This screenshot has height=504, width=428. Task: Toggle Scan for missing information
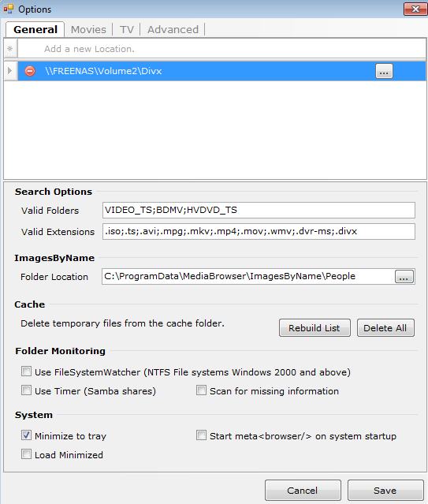(x=201, y=390)
